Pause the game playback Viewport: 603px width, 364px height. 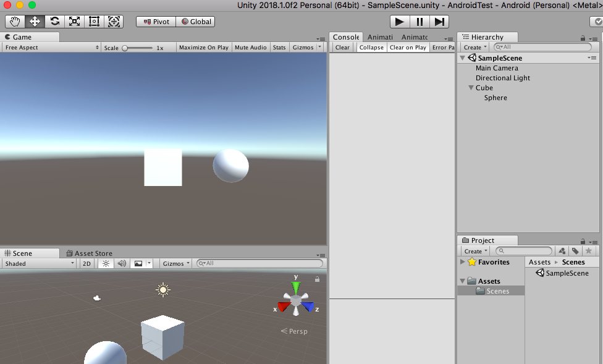pos(420,22)
